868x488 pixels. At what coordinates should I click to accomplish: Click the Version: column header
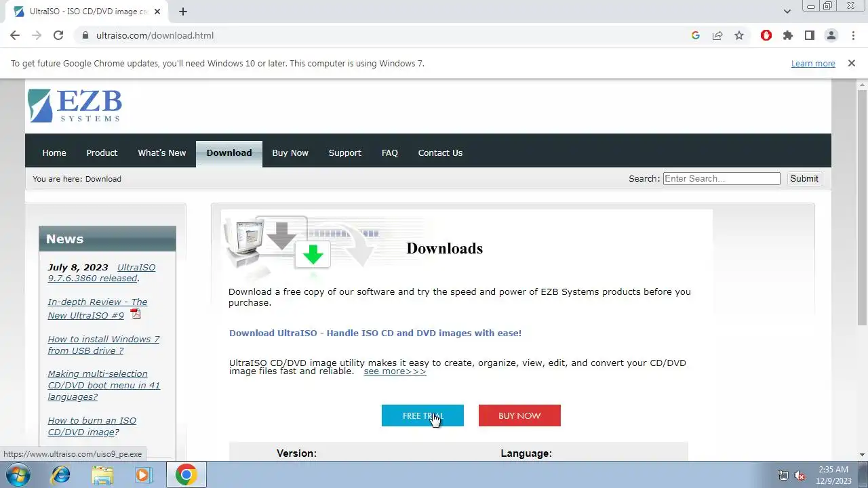[x=296, y=453]
